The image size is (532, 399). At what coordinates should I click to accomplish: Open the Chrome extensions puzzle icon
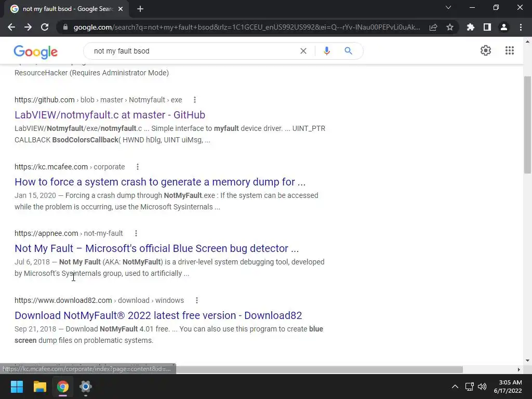click(471, 27)
